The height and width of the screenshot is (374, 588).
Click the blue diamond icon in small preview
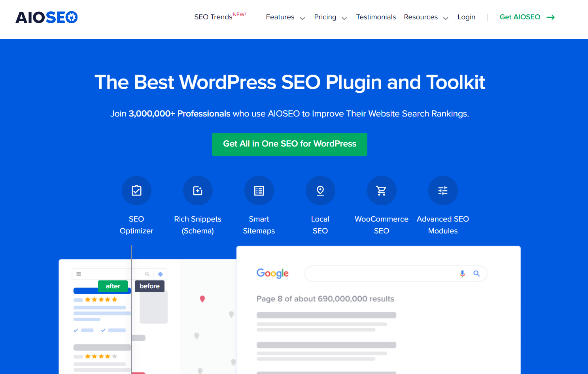[x=161, y=274]
